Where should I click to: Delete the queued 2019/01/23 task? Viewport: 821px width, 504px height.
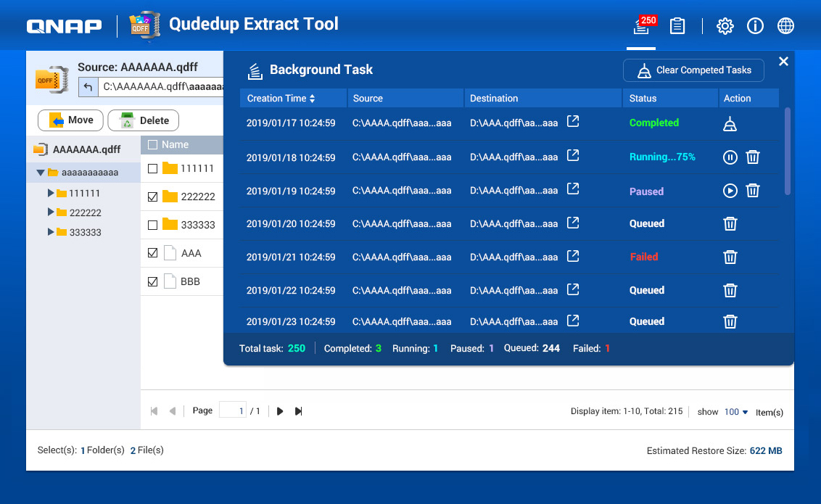730,321
